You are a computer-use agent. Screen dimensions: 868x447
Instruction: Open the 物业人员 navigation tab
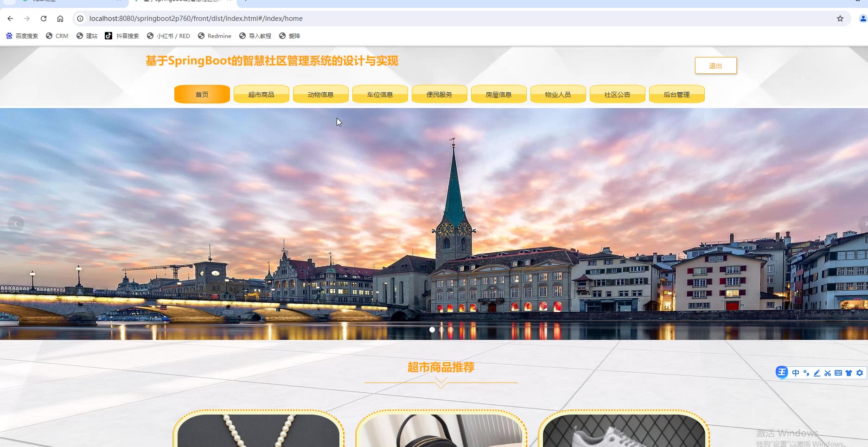558,94
